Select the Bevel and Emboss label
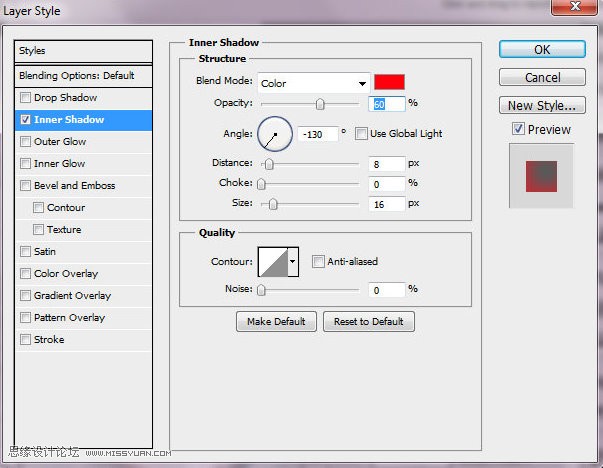Screen dimensions: 603x468 click(75, 185)
